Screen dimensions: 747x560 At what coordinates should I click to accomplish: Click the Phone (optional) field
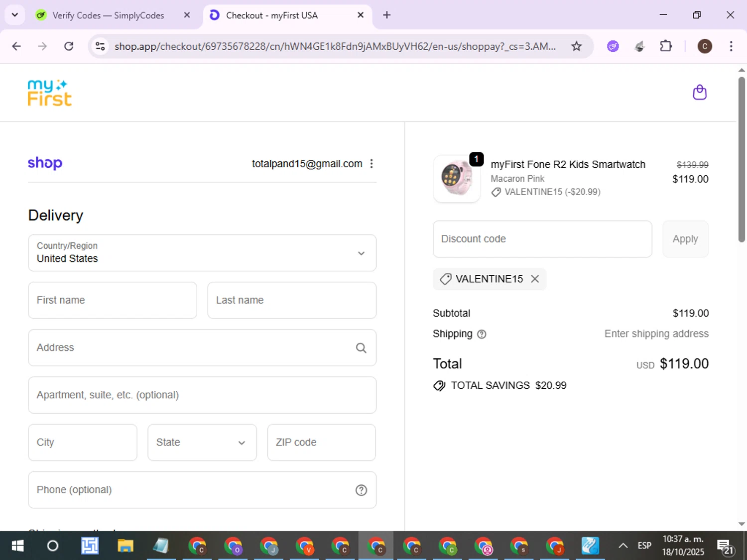coord(202,490)
